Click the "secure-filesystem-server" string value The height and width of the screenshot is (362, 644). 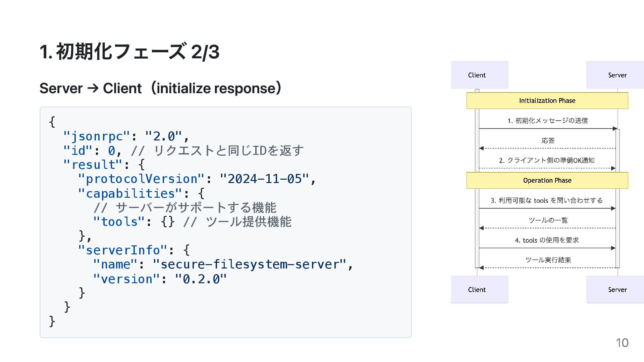click(x=249, y=264)
